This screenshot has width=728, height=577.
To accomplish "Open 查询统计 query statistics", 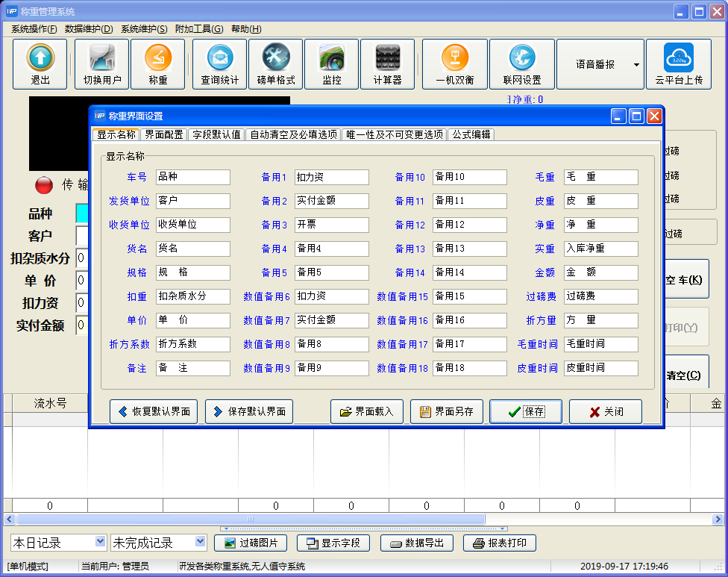I will click(219, 64).
